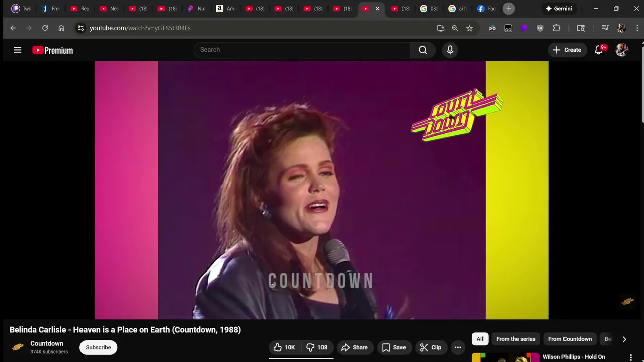Select the From Countdown chip

pyautogui.click(x=570, y=339)
